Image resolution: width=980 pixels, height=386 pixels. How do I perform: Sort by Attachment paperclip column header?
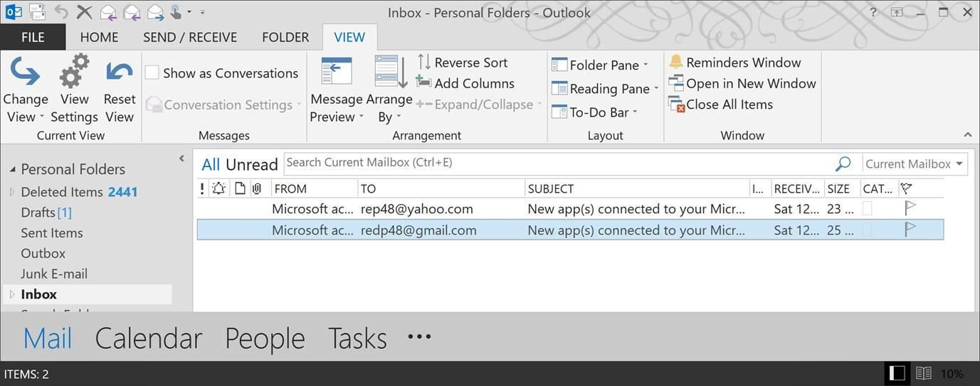click(x=257, y=188)
